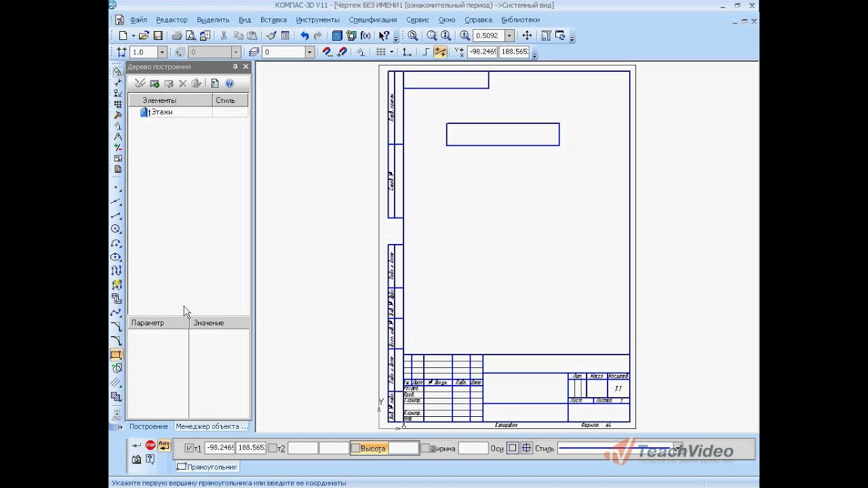Click the Параметр column header
868x488 pixels.
159,323
